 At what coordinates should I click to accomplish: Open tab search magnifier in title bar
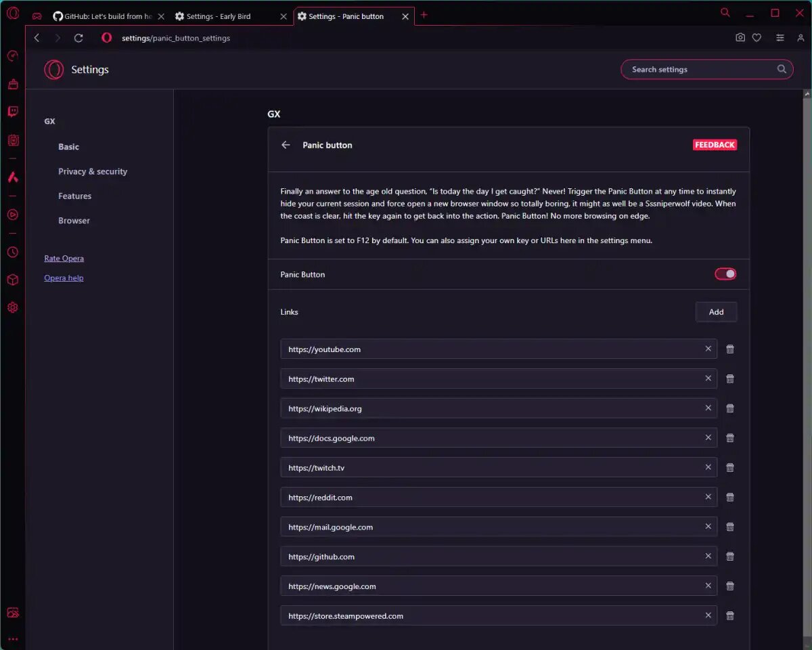point(725,13)
